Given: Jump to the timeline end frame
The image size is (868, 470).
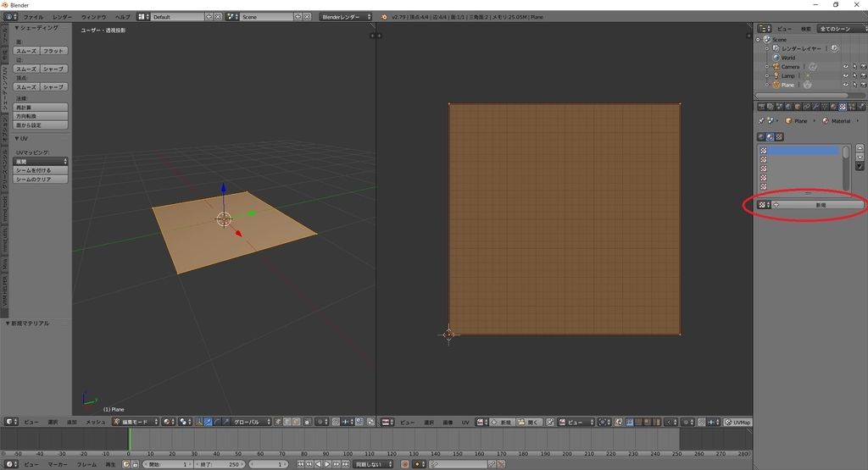Looking at the screenshot, I should tap(346, 464).
